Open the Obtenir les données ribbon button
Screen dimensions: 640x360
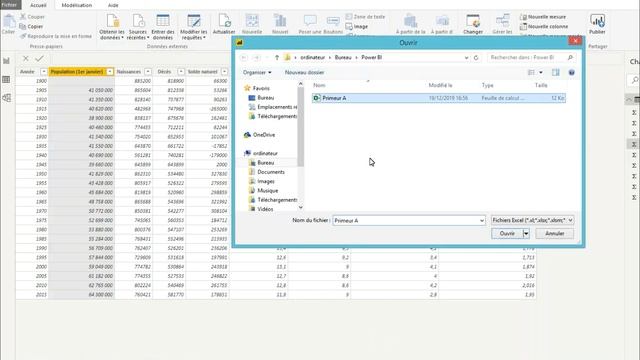coord(112,26)
